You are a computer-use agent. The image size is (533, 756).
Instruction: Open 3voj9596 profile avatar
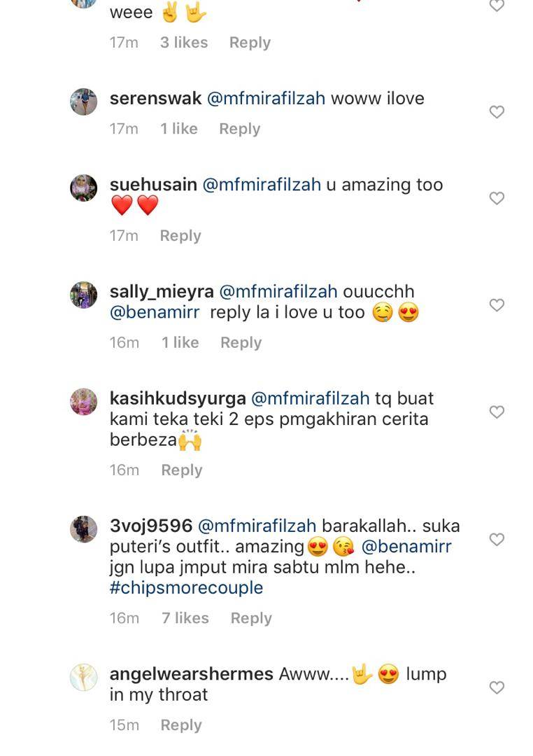[x=84, y=529]
